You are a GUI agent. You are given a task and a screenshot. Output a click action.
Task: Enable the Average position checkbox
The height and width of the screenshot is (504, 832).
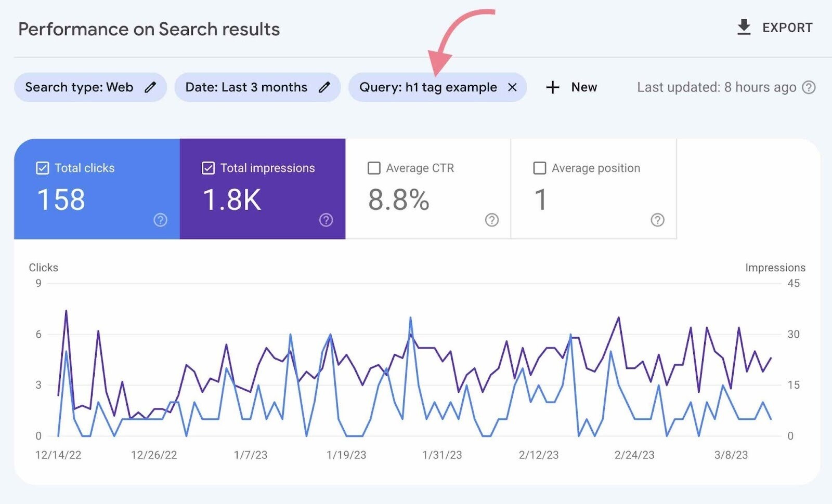tap(539, 168)
